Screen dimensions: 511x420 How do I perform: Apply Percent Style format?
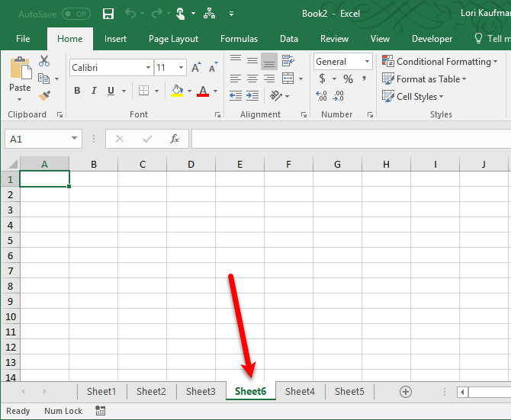348,79
